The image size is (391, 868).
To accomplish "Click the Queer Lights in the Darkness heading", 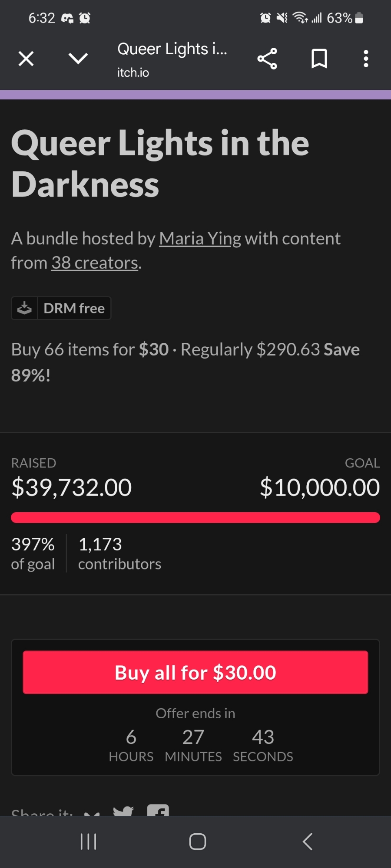I will [160, 163].
